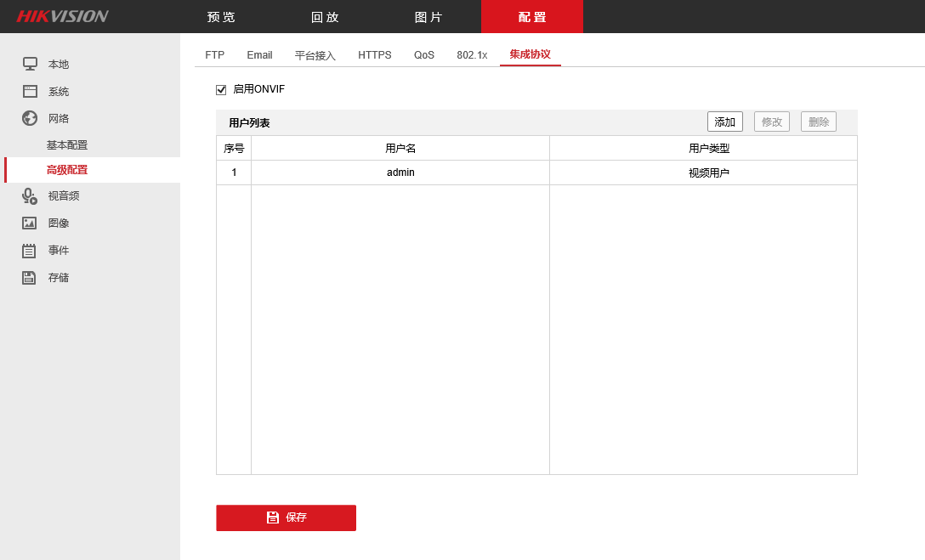Switch to the Email tab

click(259, 55)
